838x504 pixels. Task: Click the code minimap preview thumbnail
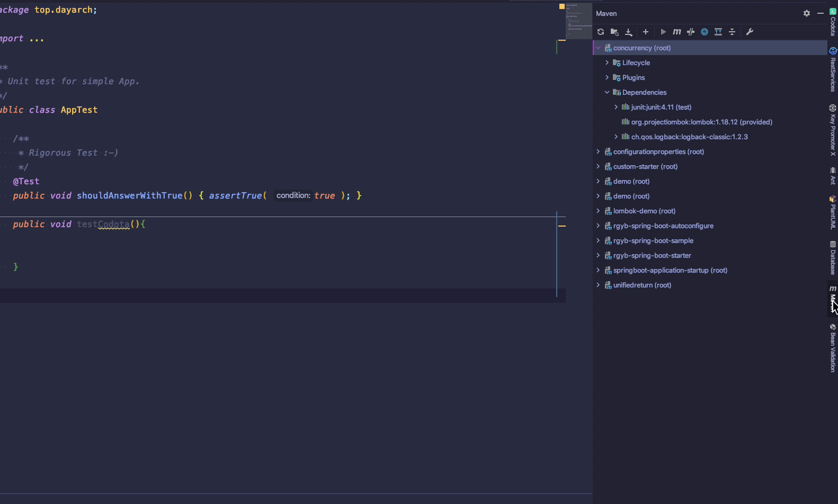click(578, 20)
